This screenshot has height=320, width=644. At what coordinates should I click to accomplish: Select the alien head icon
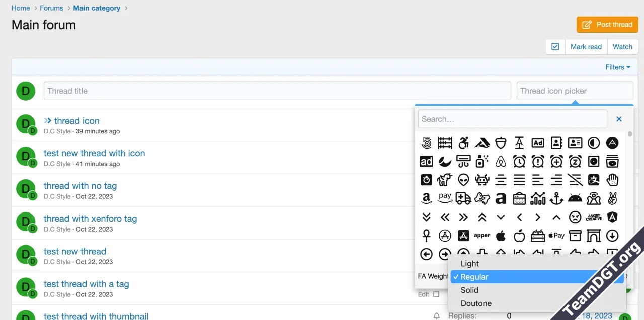(x=463, y=180)
